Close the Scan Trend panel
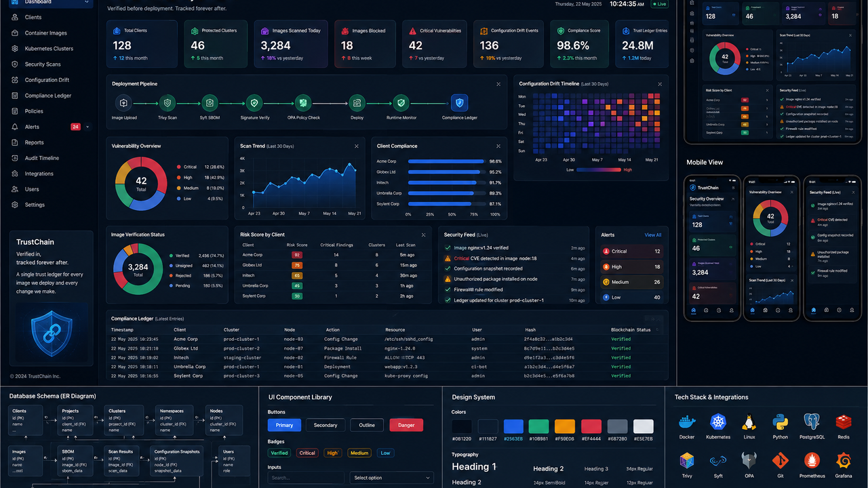868x488 pixels. click(357, 146)
